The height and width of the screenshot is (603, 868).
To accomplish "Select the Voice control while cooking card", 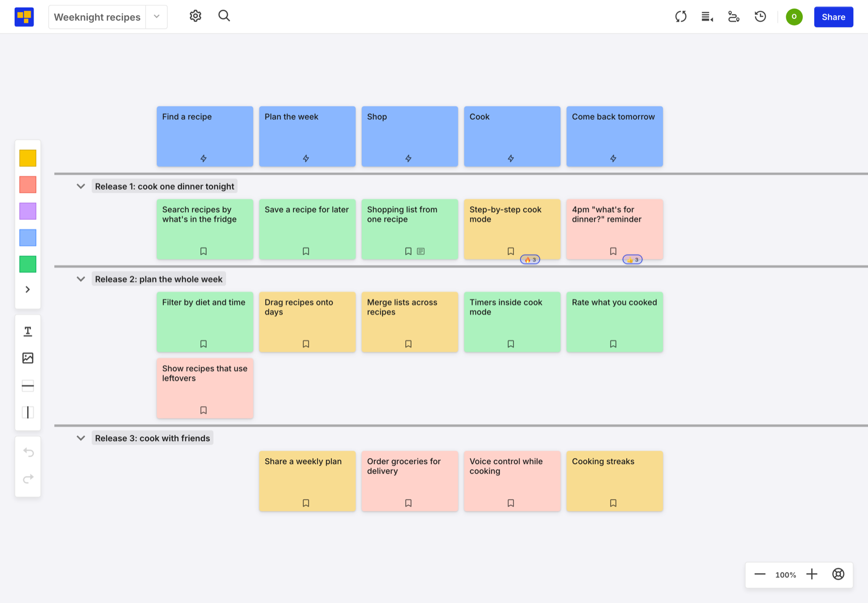I will coord(512,481).
